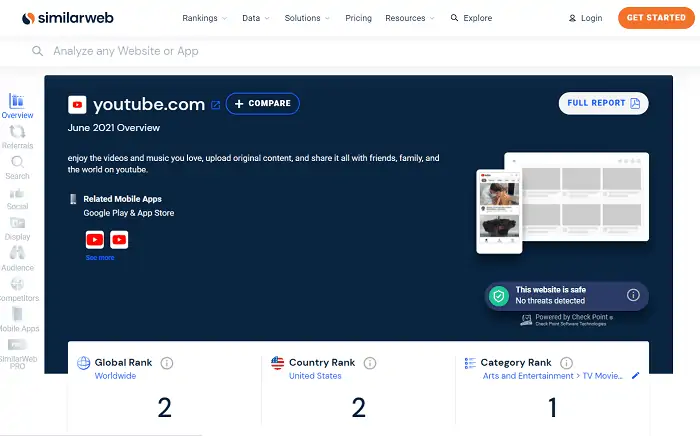Open the Pricing menu item

358,18
